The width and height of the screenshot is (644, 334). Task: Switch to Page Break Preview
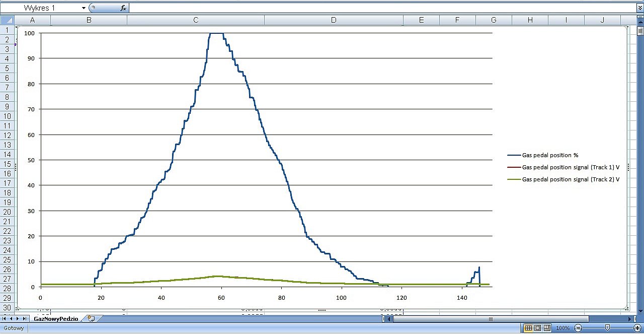point(546,328)
